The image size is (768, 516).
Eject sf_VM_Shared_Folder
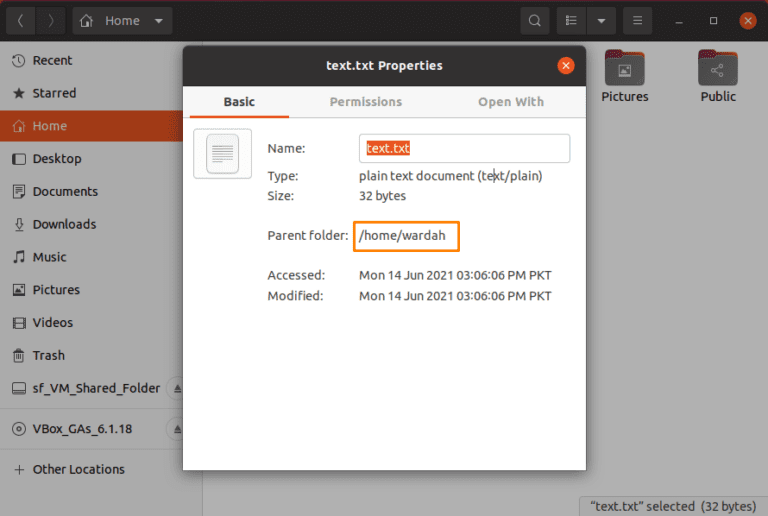176,389
